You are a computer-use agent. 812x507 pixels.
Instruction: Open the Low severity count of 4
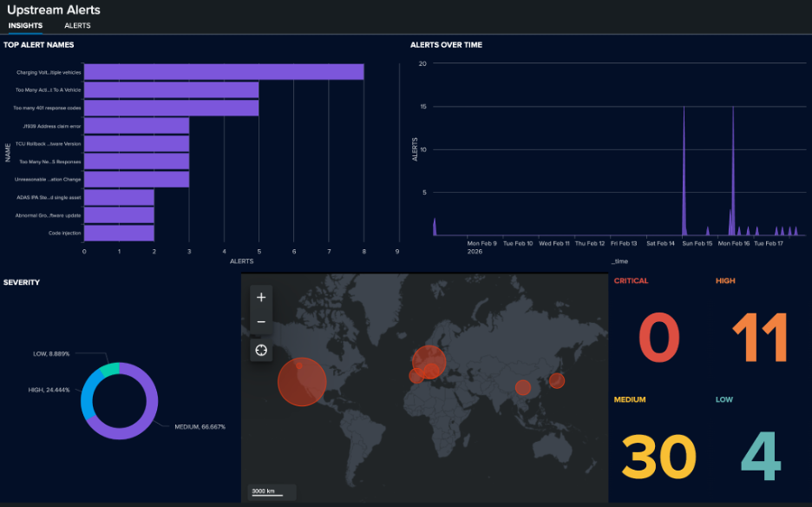(760, 457)
